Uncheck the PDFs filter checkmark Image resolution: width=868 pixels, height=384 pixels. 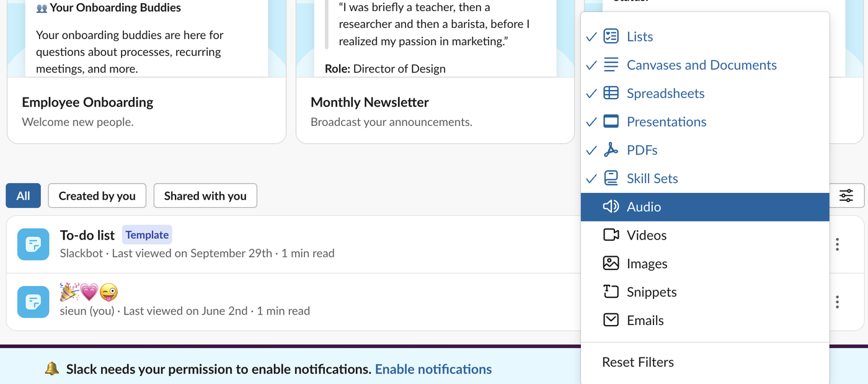pyautogui.click(x=591, y=150)
